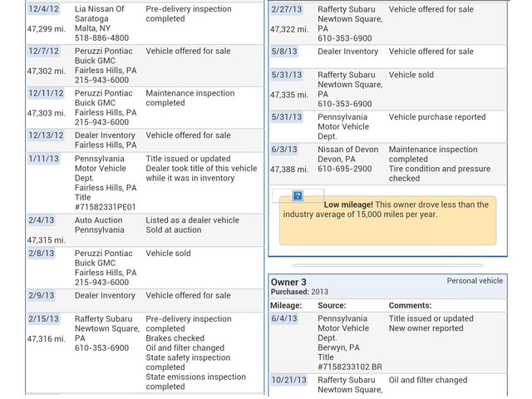Select the 5/8/13 date entry
This screenshot has width=532, height=399.
coord(284,52)
